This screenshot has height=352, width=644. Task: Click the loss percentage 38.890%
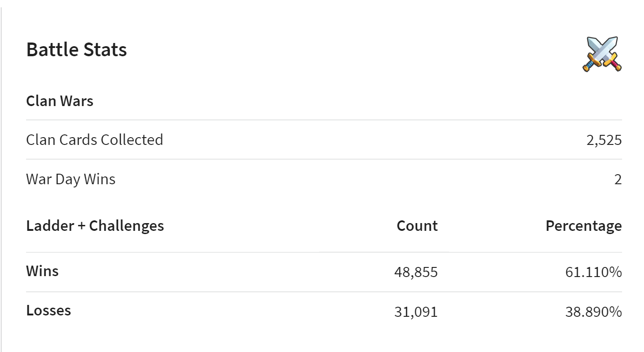coord(593,312)
